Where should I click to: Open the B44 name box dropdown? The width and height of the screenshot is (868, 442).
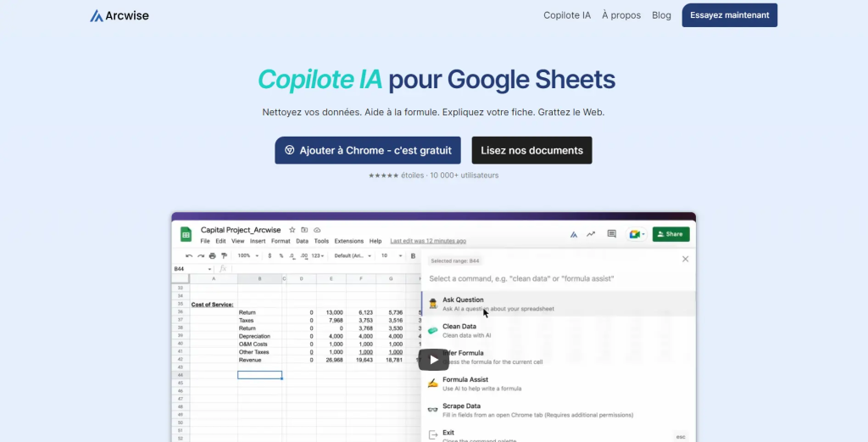click(210, 269)
